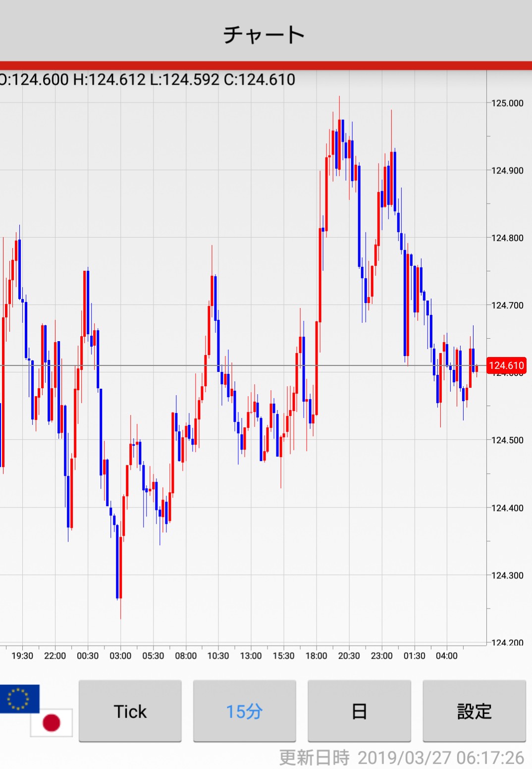This screenshot has width=532, height=769.
Task: Click the 124.900 price axis label
Action: (507, 170)
